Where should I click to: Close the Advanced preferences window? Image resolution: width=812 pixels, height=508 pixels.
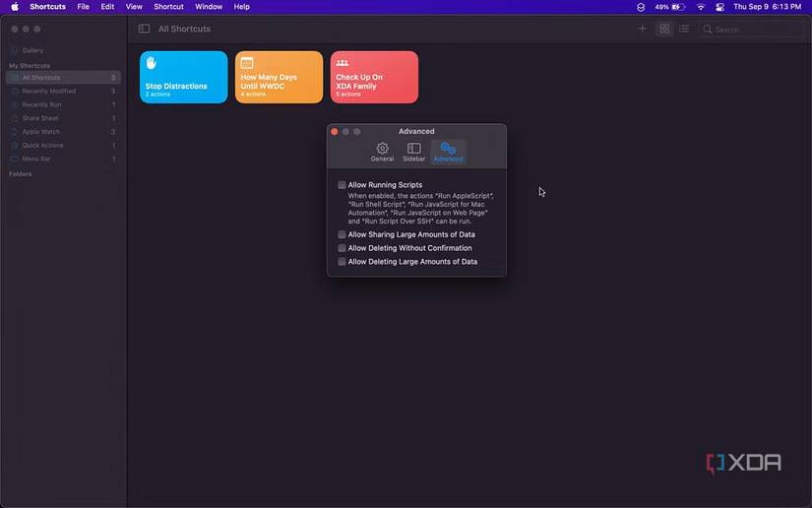point(335,132)
